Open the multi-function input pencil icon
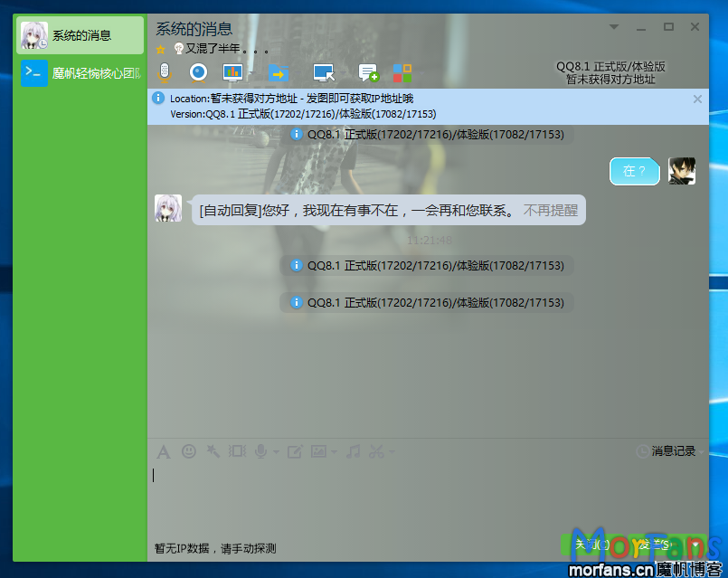The height and width of the screenshot is (578, 728). click(x=295, y=451)
